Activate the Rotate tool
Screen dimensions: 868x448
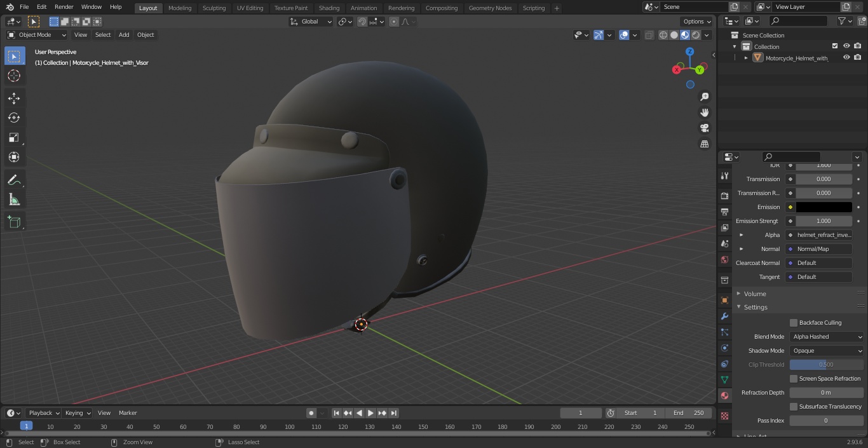click(14, 118)
